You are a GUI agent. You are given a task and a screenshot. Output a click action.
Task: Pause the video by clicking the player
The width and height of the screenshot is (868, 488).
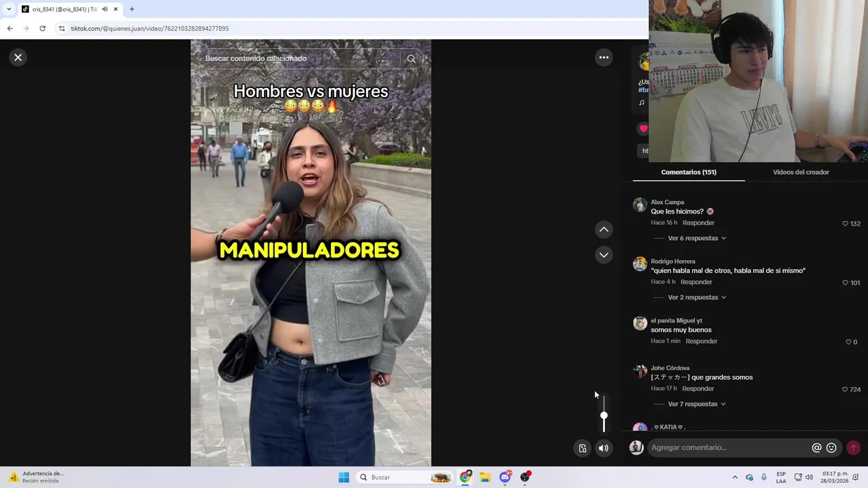(311, 253)
